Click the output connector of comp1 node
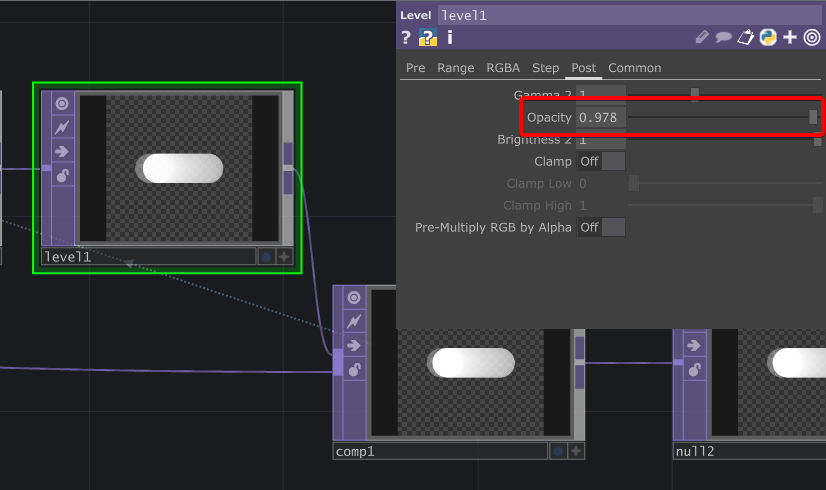 (579, 362)
